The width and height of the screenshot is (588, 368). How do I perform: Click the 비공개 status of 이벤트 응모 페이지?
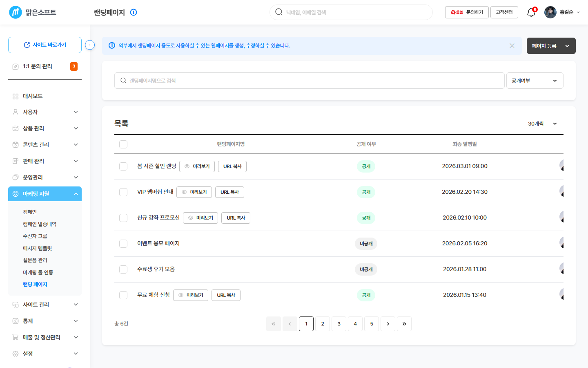click(366, 244)
